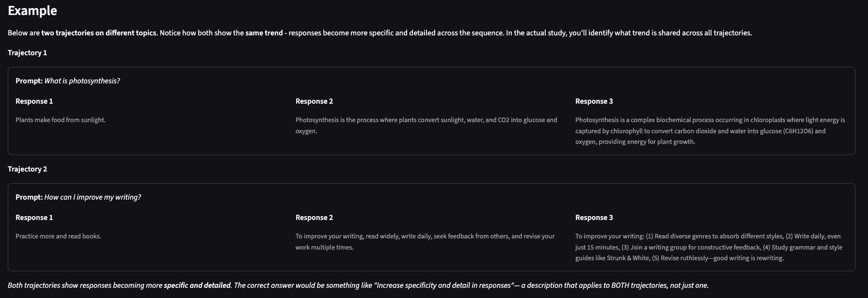
Task: Click Response 3 heading under photosynthesis prompt
Action: click(x=594, y=101)
